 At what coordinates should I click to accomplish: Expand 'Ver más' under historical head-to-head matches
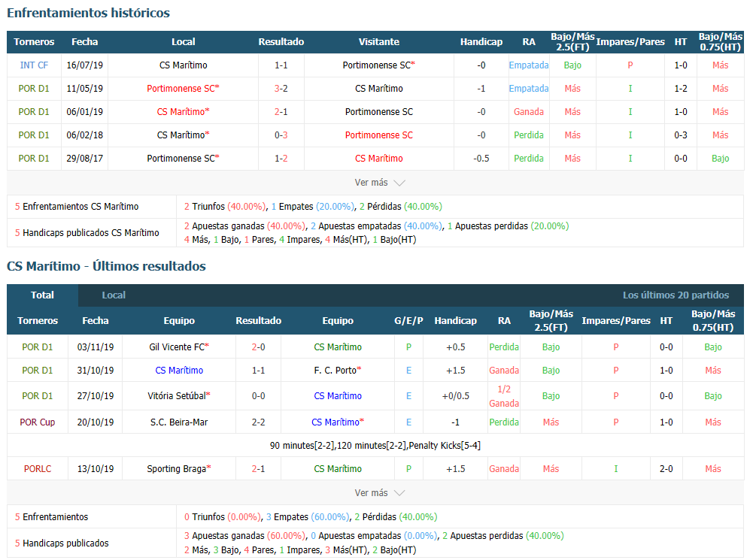tap(380, 183)
